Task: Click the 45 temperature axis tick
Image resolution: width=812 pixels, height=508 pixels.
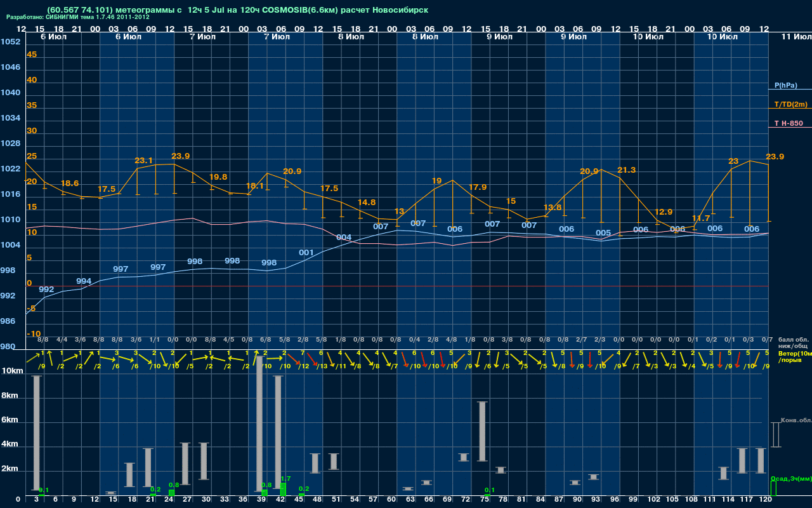Action: (x=32, y=55)
